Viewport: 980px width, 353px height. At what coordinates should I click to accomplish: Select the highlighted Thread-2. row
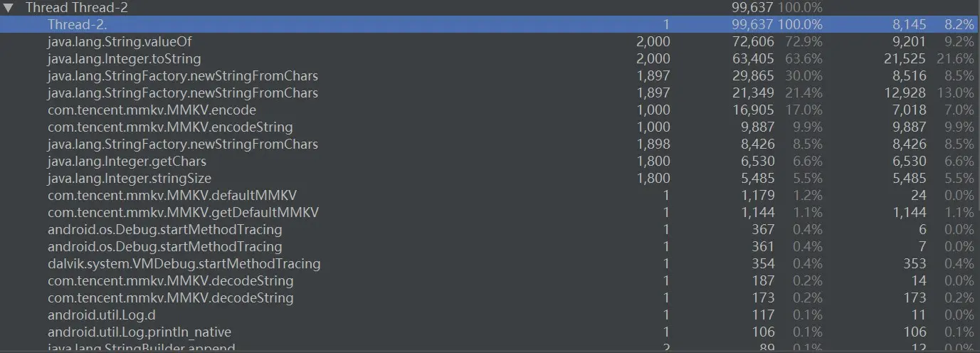point(490,24)
